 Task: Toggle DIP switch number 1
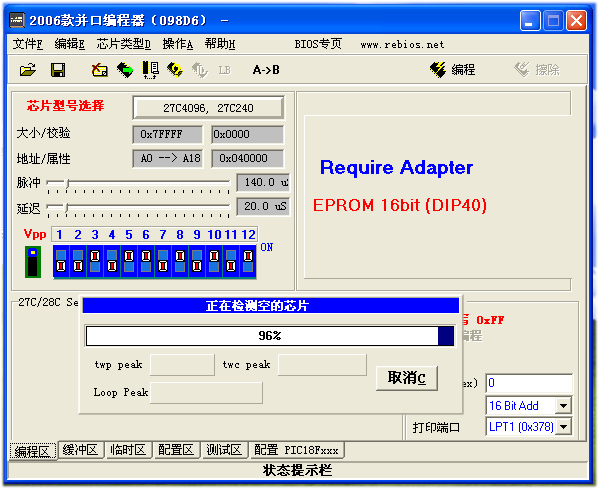click(61, 261)
